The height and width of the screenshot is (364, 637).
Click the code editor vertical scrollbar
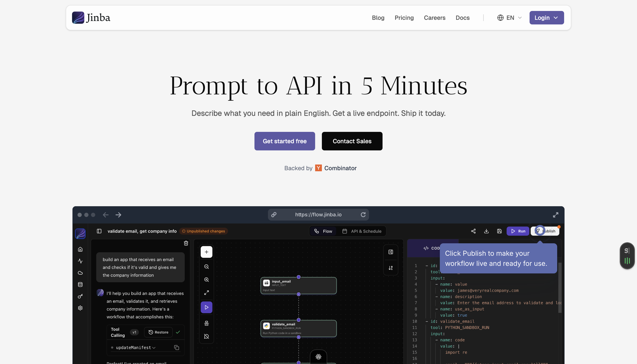[x=560, y=288]
